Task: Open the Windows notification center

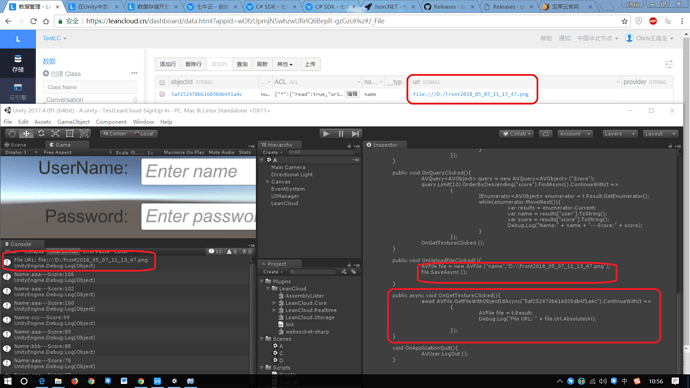Action: click(675, 381)
